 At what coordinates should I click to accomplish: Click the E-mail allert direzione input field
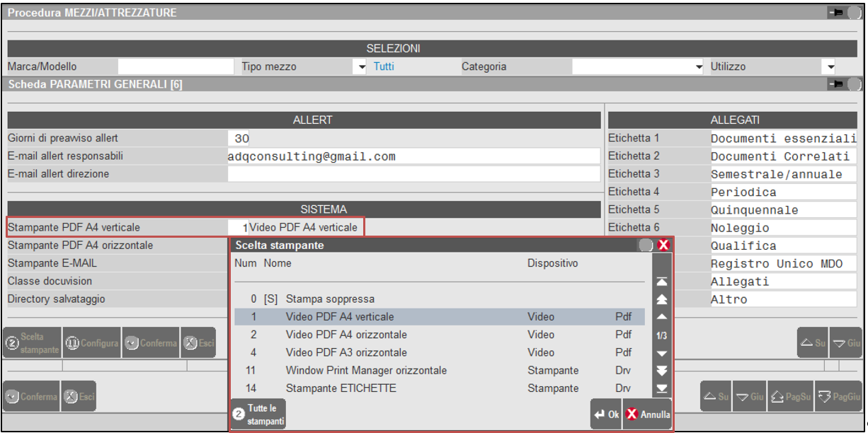[x=413, y=174]
